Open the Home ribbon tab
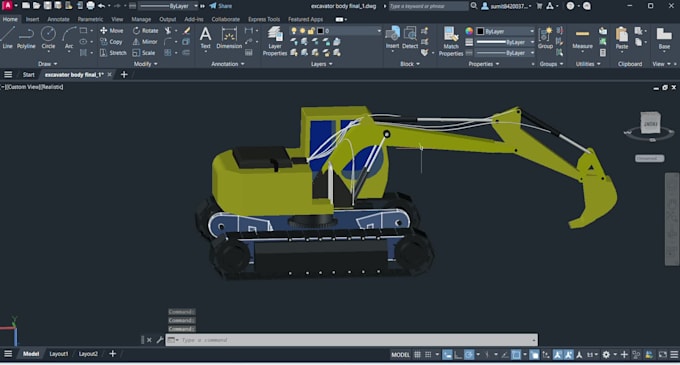Screen dimensions: 680x365 click(10, 19)
